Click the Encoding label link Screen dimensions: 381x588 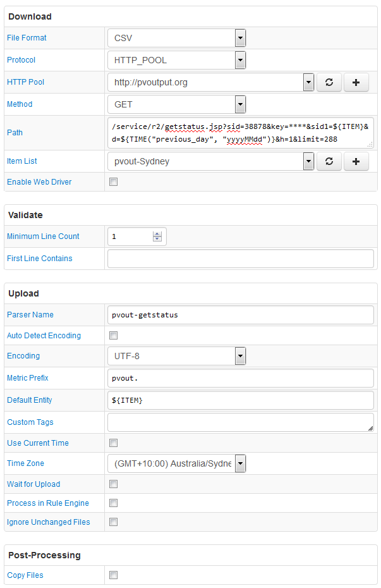tap(23, 356)
